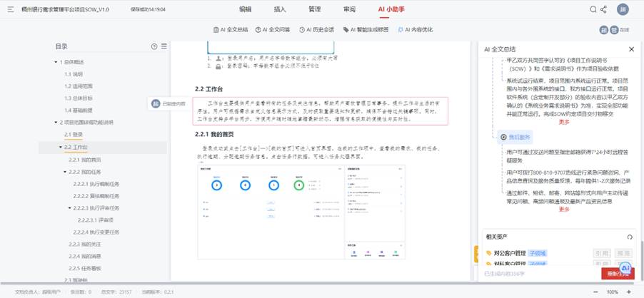This screenshot has height=298, width=644.
Task: Click the 2.2.1 我的首页 document heading
Action: 214,134
